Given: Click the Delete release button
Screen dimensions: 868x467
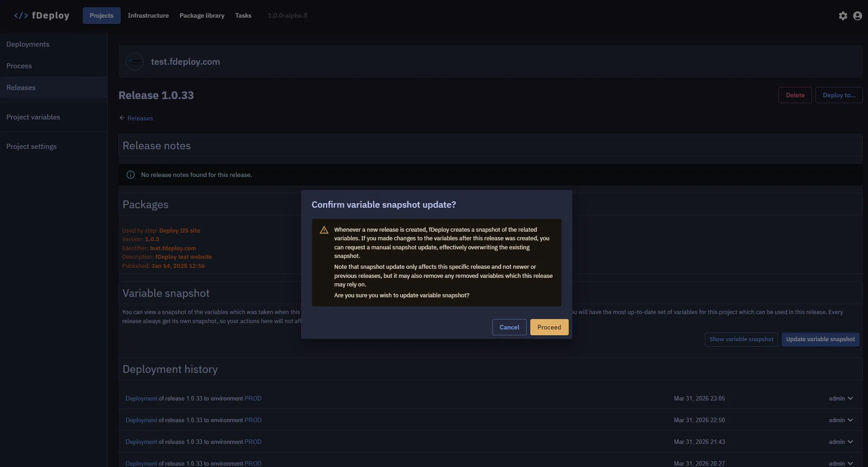Looking at the screenshot, I should pos(795,95).
